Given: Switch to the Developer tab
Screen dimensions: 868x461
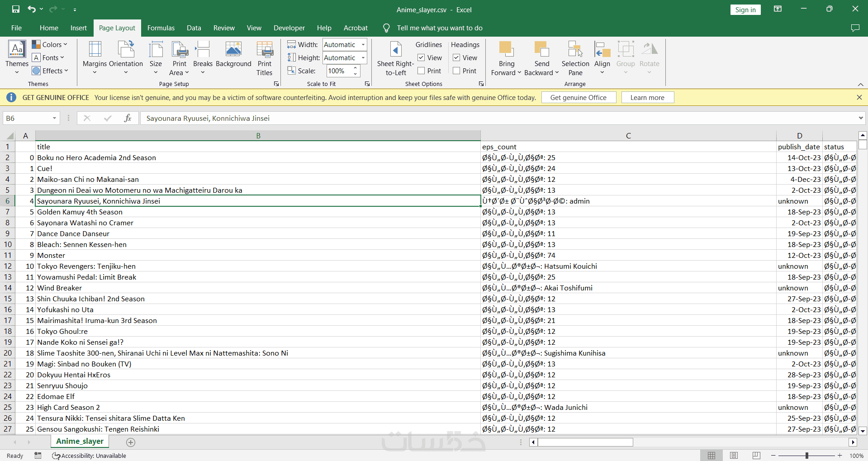Looking at the screenshot, I should click(289, 28).
